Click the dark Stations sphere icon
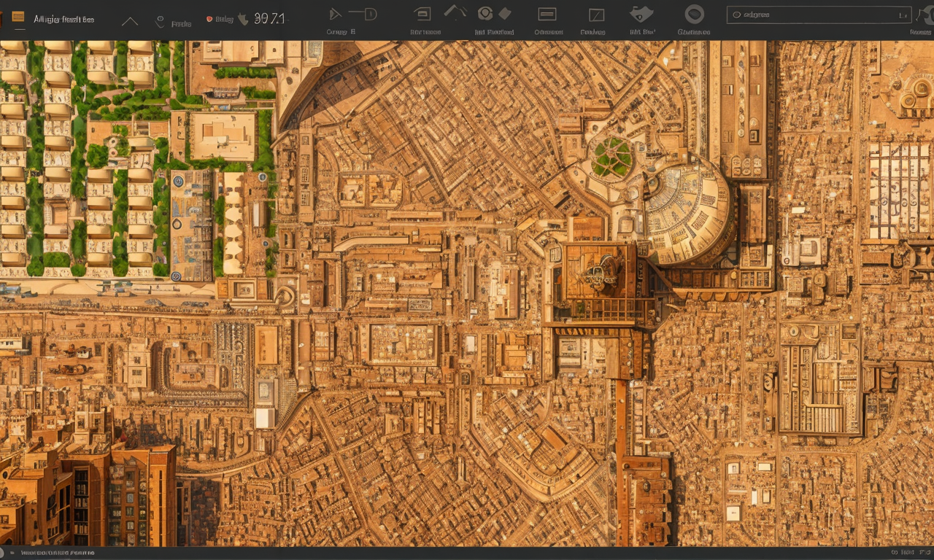The width and height of the screenshot is (934, 560). (695, 13)
